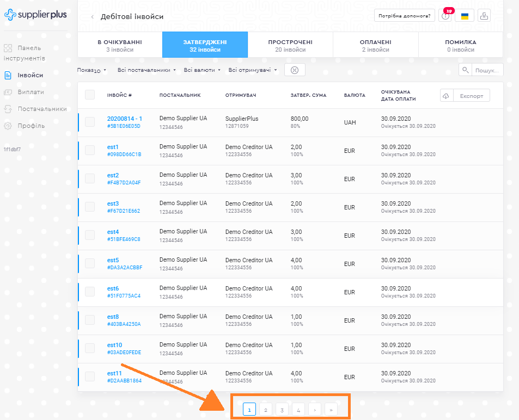Click the logout icon in the header
Image resolution: width=519 pixels, height=420 pixels.
pos(484,16)
